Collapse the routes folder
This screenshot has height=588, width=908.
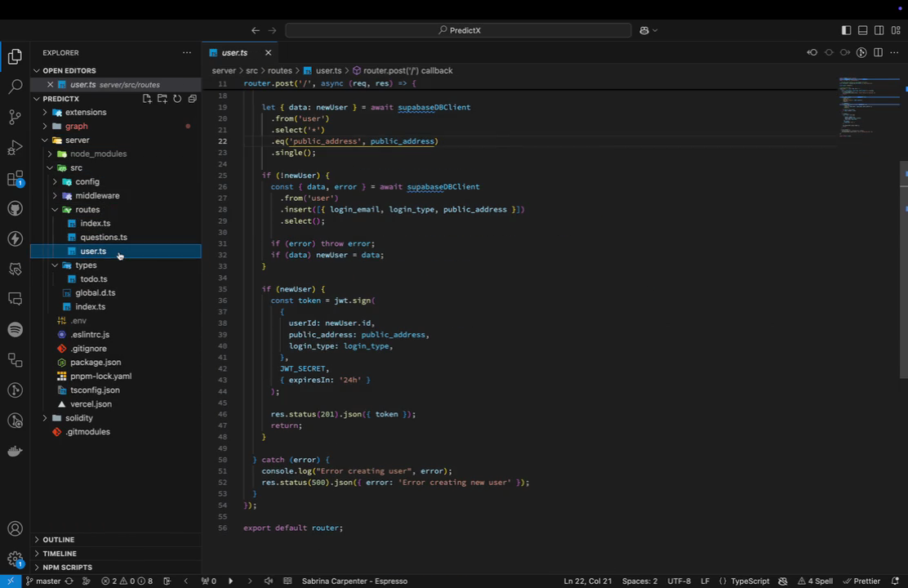[116, 210]
